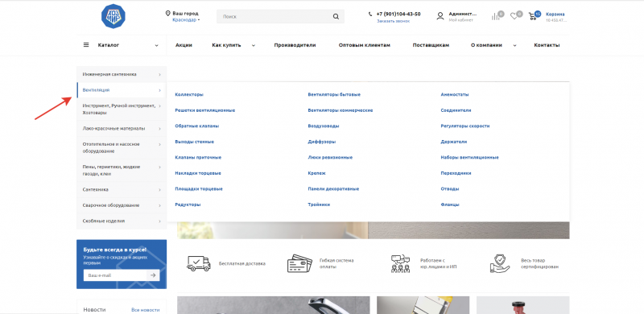This screenshot has width=644, height=314.
Task: Click the blue store logo
Action: pos(113,16)
